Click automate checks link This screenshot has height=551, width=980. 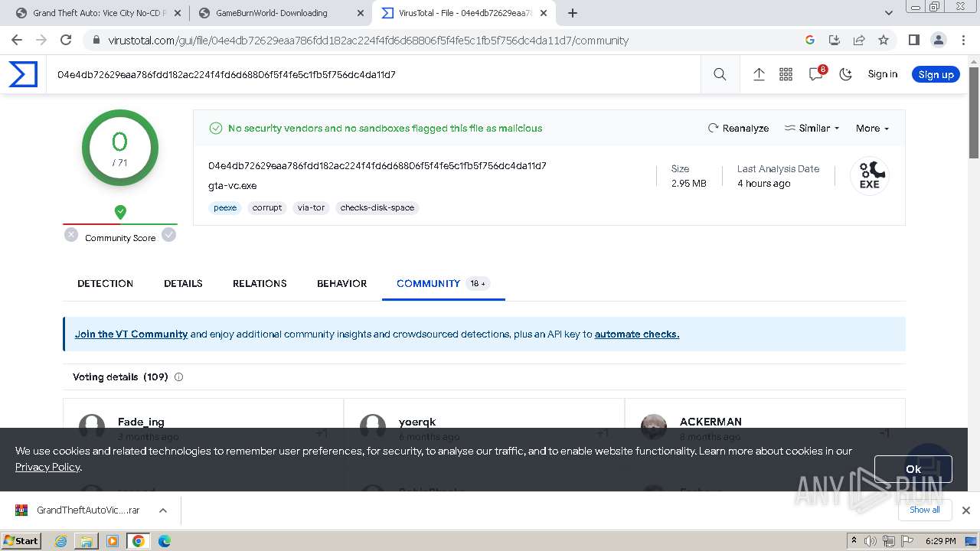pyautogui.click(x=637, y=334)
